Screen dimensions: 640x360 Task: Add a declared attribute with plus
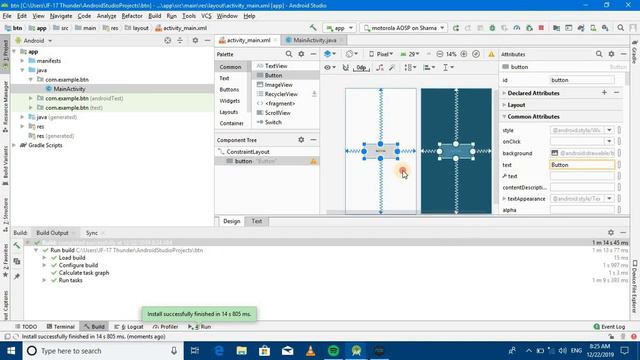[604, 93]
